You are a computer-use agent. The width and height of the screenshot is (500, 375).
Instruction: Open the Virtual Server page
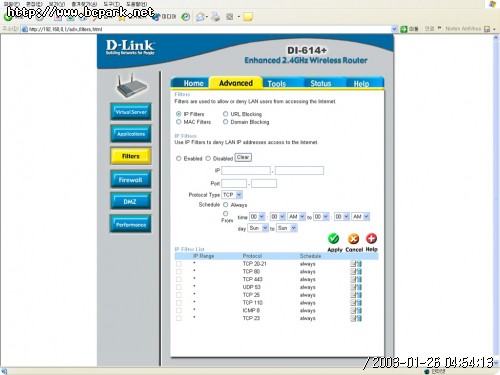(x=131, y=112)
